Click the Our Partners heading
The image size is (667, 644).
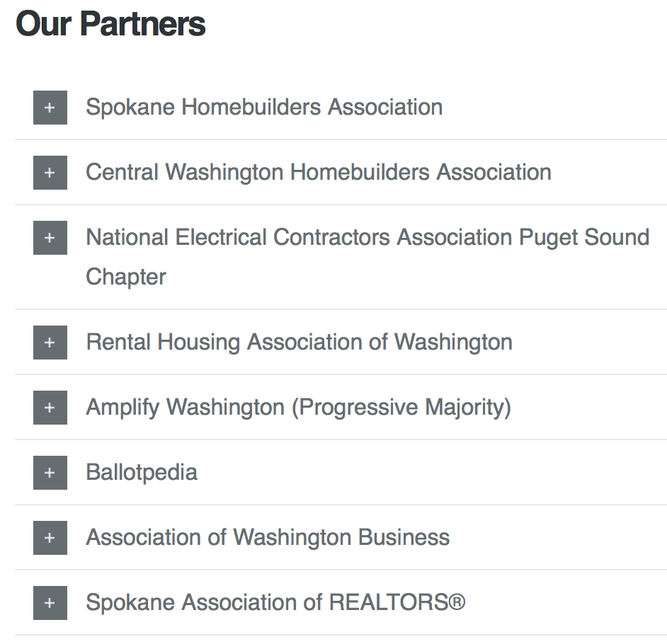pyautogui.click(x=110, y=24)
